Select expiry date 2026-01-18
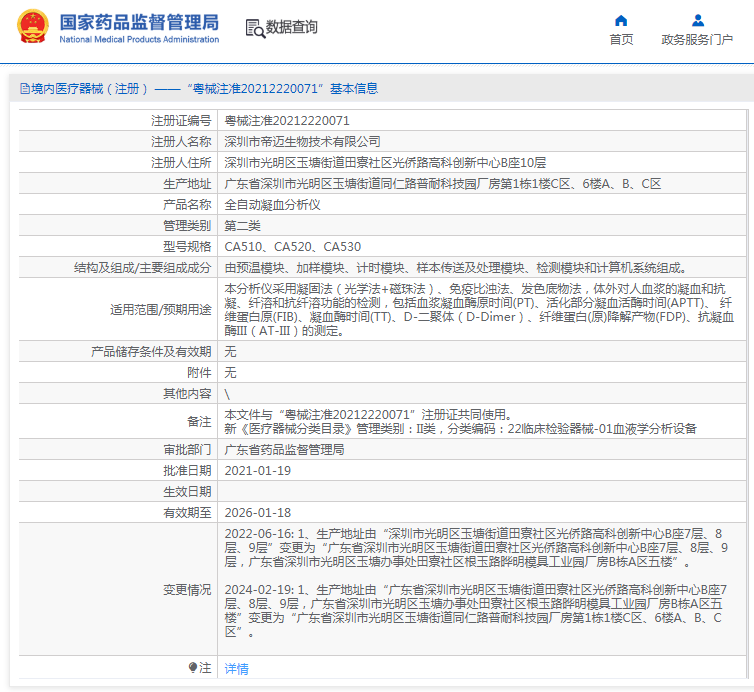754x692 pixels. tap(258, 513)
